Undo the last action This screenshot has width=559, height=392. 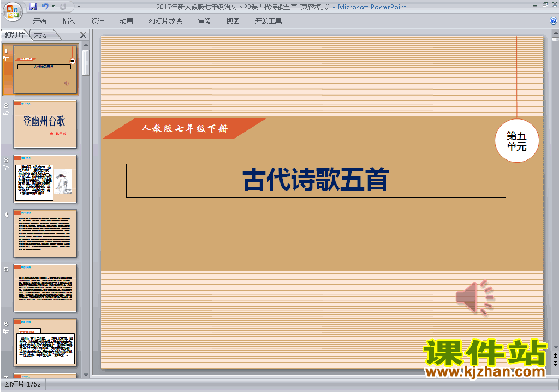(x=45, y=7)
